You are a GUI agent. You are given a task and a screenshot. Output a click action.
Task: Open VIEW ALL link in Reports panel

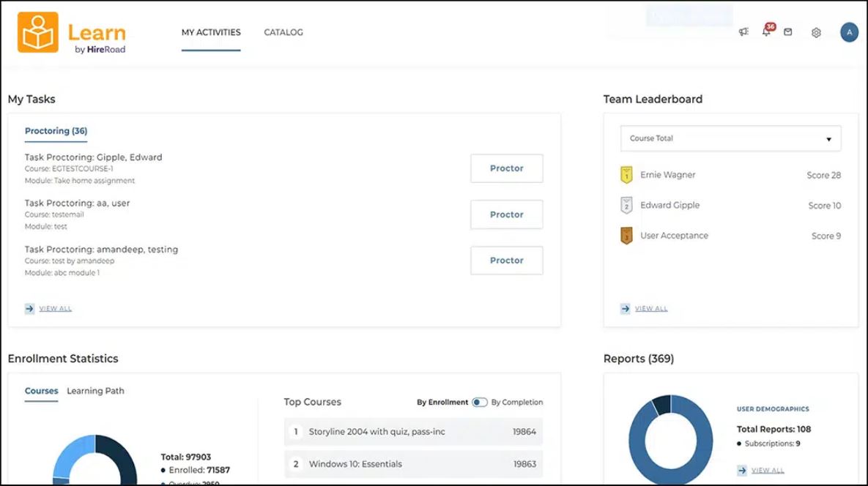(766, 470)
